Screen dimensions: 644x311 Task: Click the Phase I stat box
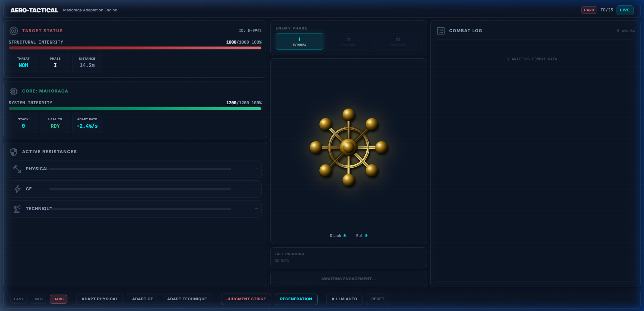(55, 62)
